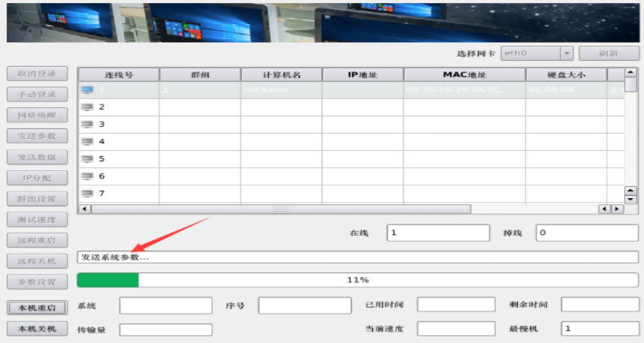Select the computer icon in row 3
644x343 pixels.
pos(87,125)
